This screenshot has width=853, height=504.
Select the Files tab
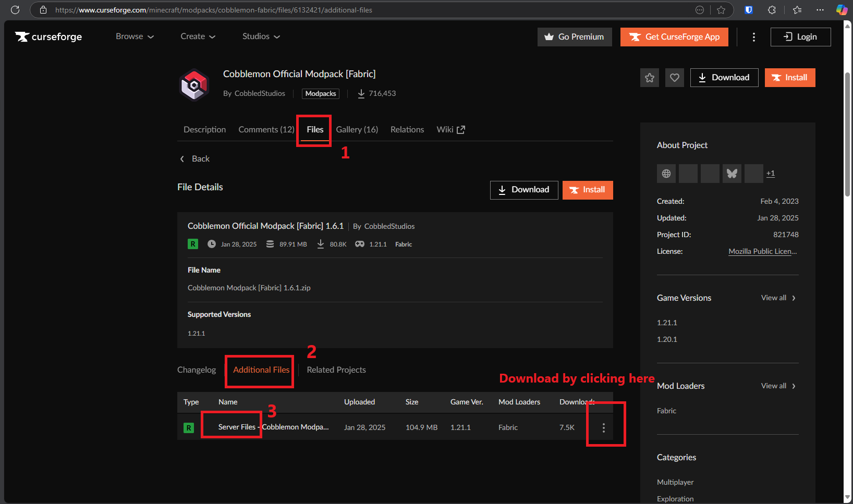pyautogui.click(x=315, y=130)
